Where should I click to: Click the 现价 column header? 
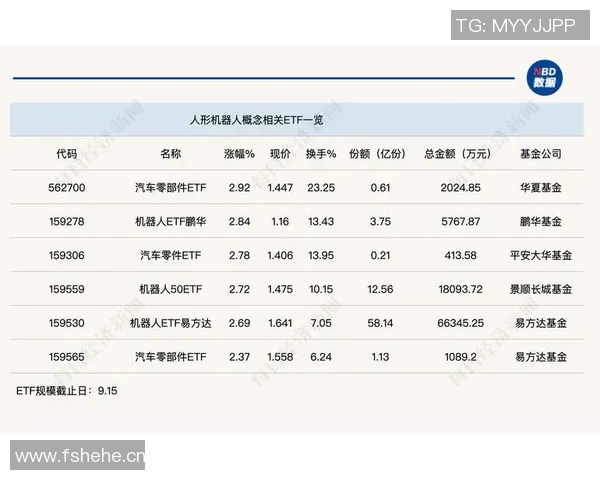(280, 154)
